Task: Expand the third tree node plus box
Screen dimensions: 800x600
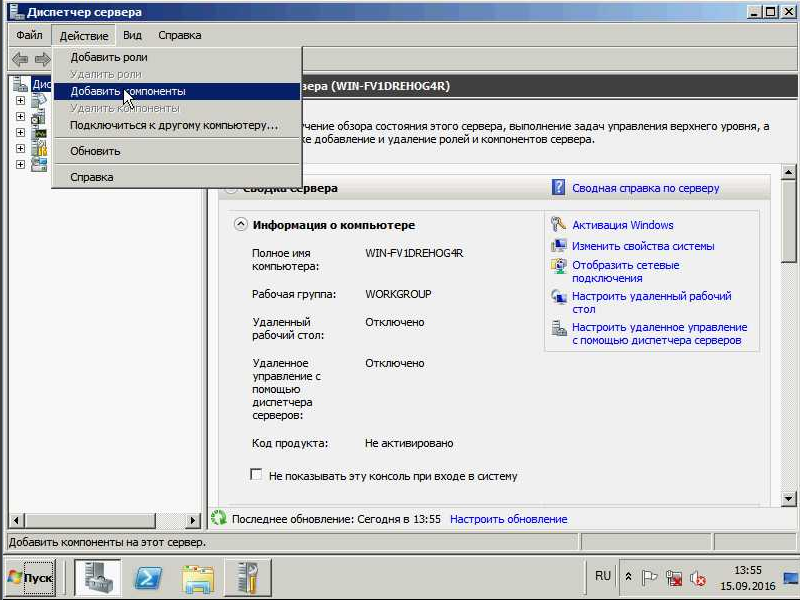Action: click(20, 132)
